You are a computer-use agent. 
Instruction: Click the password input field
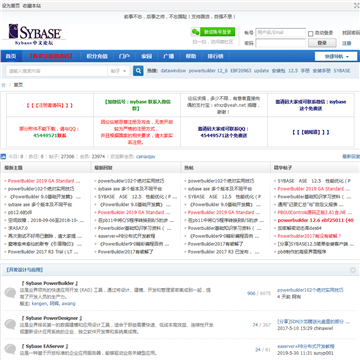pos(280,43)
